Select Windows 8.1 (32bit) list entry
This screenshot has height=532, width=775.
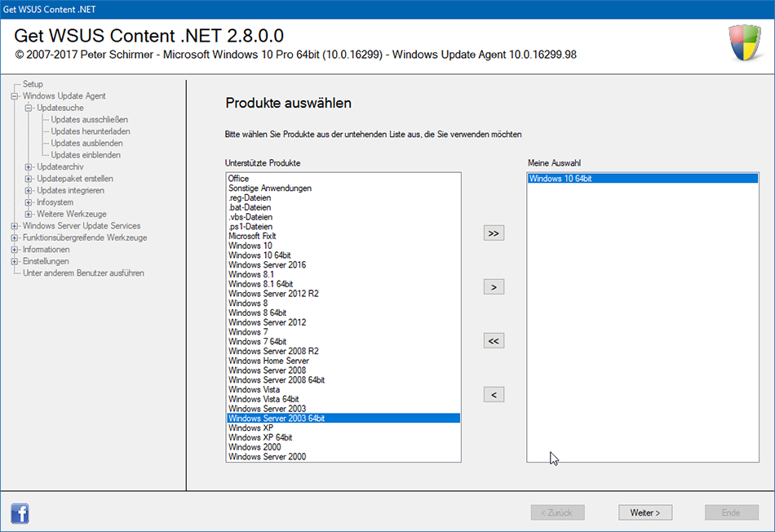343,274
